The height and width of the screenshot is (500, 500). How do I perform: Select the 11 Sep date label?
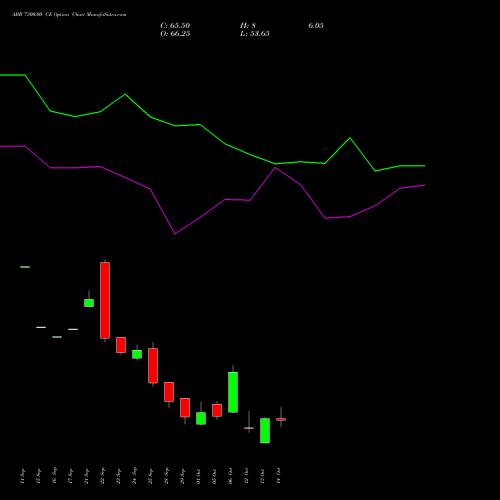22,476
